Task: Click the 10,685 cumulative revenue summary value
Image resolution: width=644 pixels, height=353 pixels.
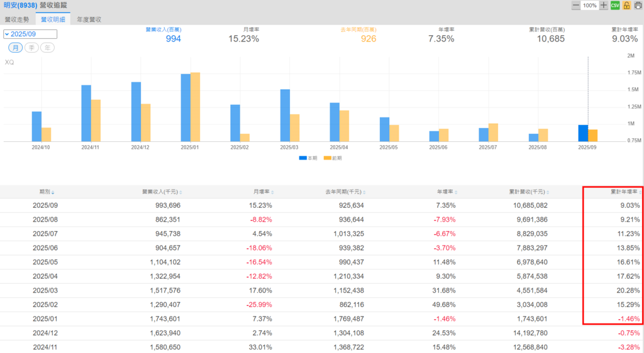Action: 551,38
